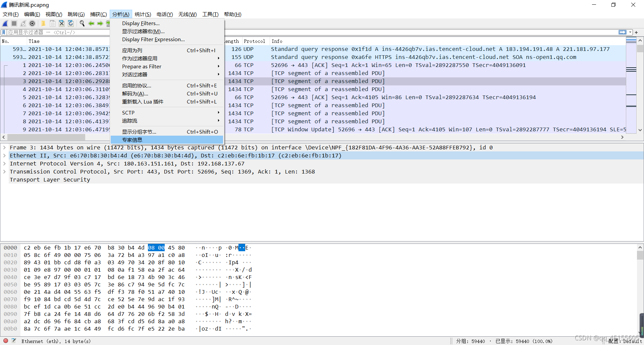
Task: Open the 捕获(C) menu
Action: click(x=99, y=14)
